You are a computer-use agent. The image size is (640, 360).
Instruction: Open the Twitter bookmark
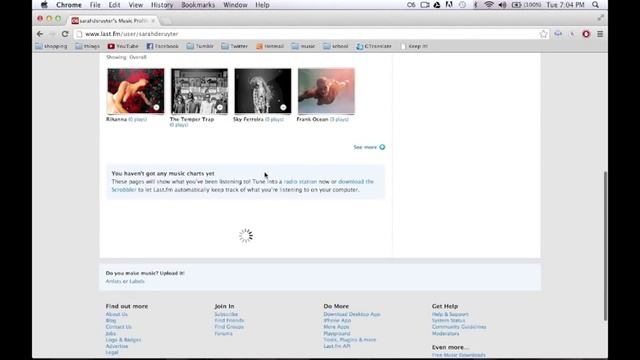point(234,46)
